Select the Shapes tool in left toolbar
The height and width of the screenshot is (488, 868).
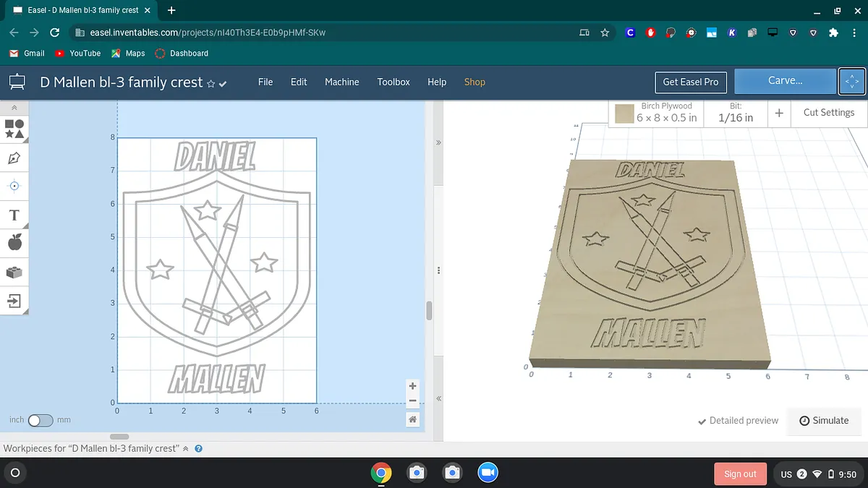pyautogui.click(x=14, y=129)
